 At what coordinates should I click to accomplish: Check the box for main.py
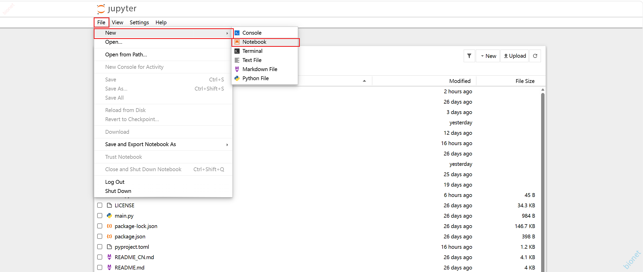100,216
